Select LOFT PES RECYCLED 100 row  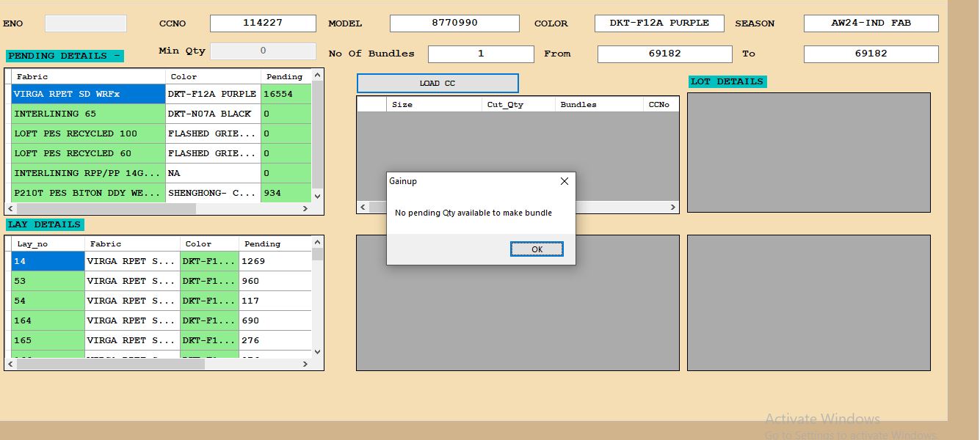[x=88, y=133]
